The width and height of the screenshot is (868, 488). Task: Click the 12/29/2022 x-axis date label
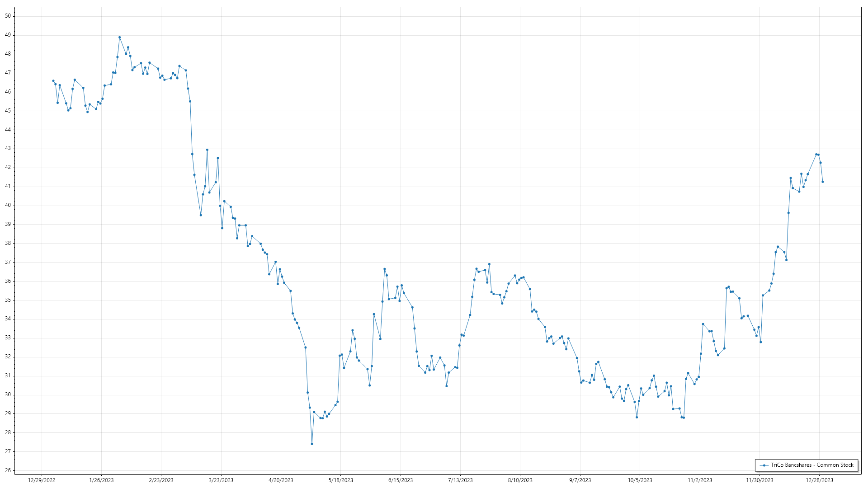click(x=42, y=480)
